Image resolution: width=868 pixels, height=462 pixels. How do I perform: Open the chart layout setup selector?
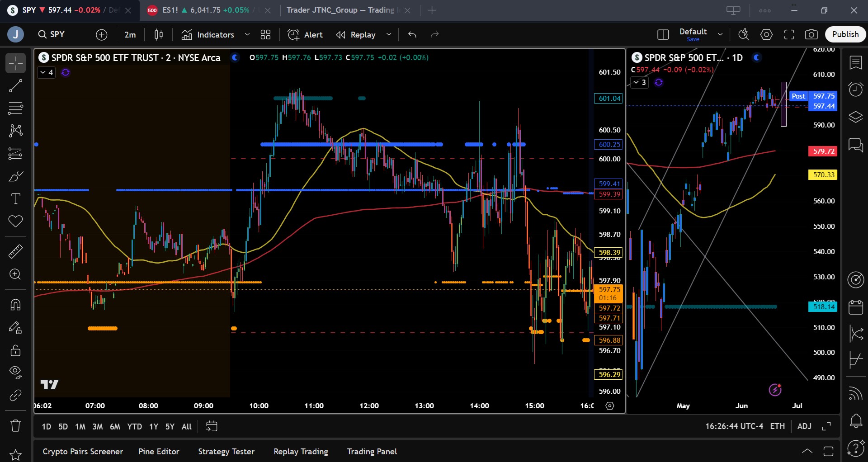click(x=663, y=34)
